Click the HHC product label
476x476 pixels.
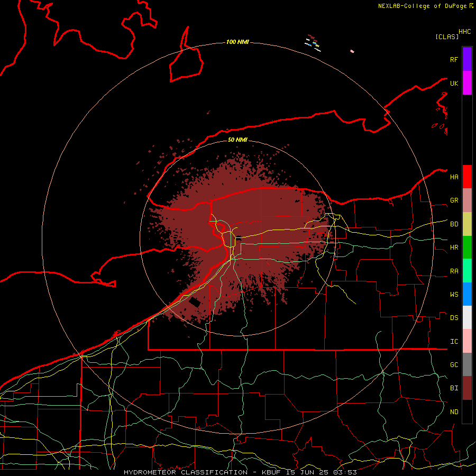[x=465, y=32]
